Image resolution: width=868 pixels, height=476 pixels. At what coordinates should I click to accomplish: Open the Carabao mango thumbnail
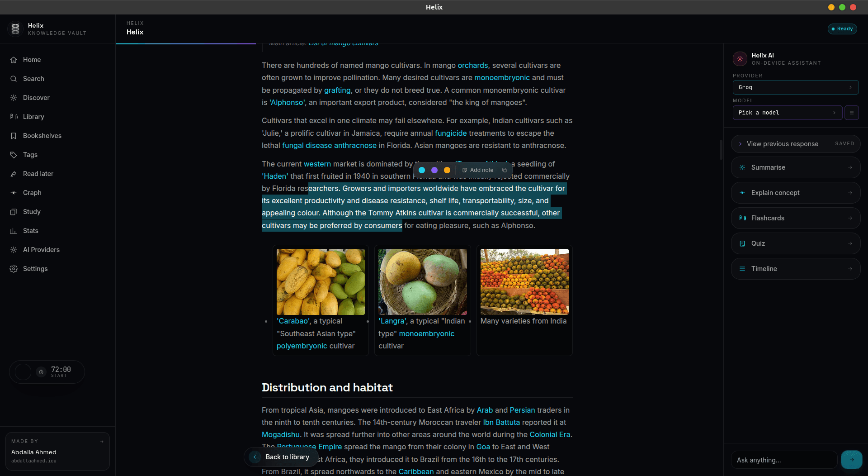[x=321, y=282]
